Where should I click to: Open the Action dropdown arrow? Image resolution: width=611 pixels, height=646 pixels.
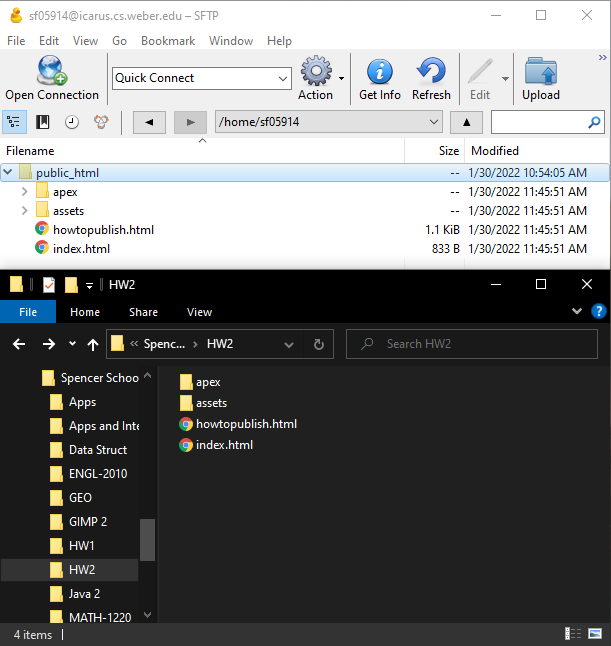coord(341,78)
